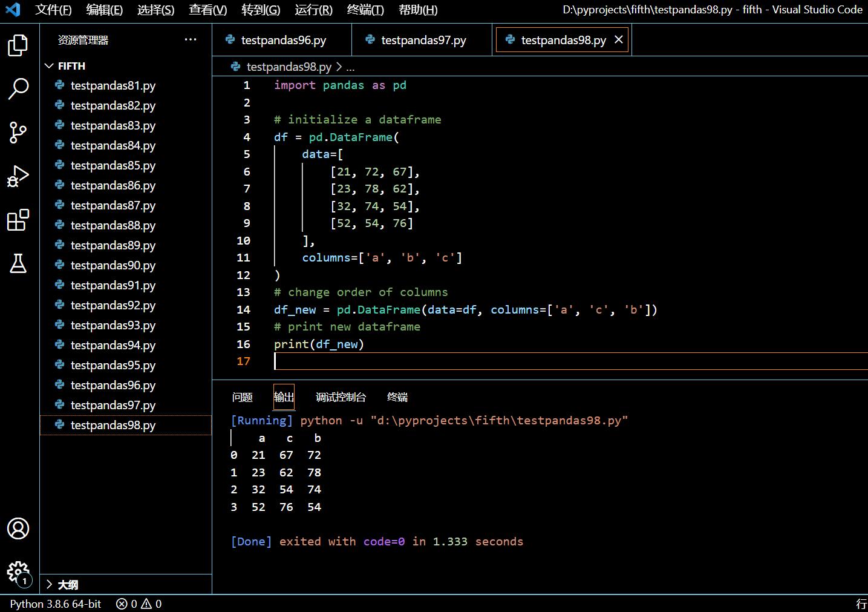Open the Accounts menu icon
The width and height of the screenshot is (868, 612).
click(x=18, y=528)
